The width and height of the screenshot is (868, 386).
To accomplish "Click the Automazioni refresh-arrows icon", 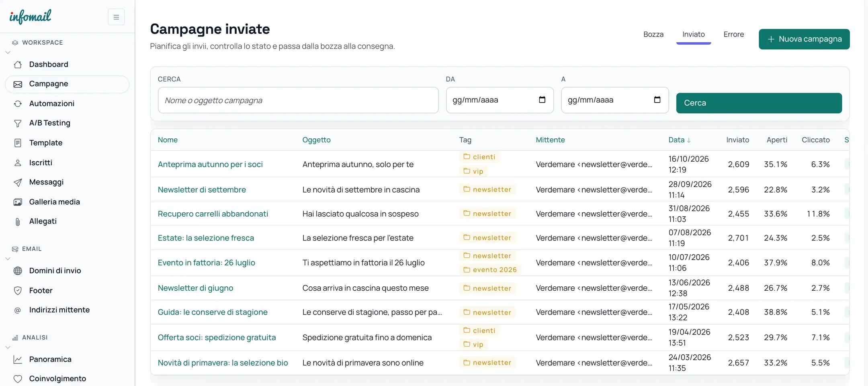I will pos(18,104).
